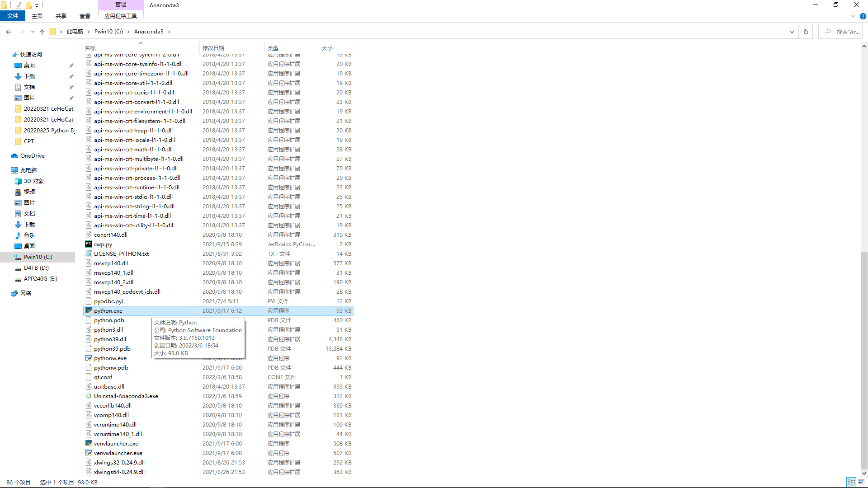This screenshot has width=868, height=488.
Task: Click scroll up arrow of file list
Action: pyautogui.click(x=864, y=46)
